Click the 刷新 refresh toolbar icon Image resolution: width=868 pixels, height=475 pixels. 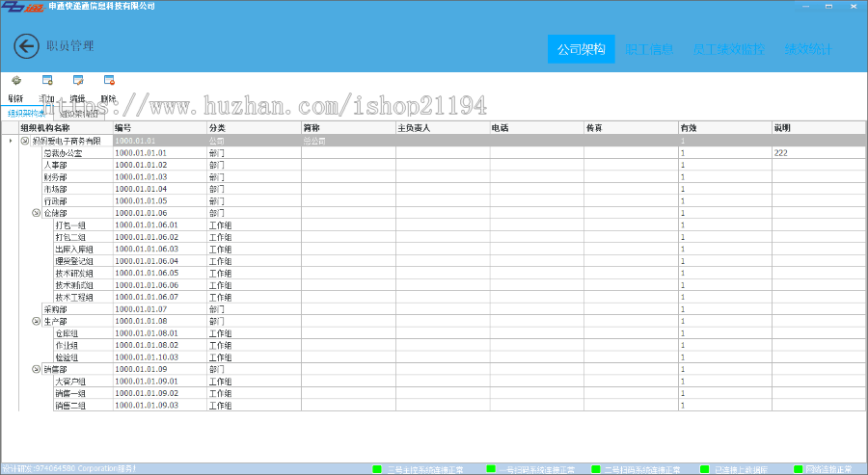coord(16,81)
